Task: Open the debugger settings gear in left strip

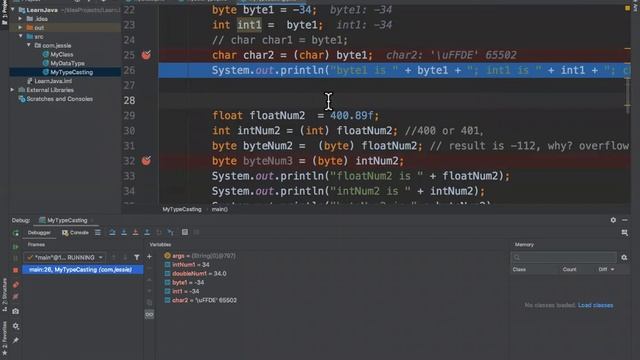Action: pyautogui.click(x=16, y=326)
